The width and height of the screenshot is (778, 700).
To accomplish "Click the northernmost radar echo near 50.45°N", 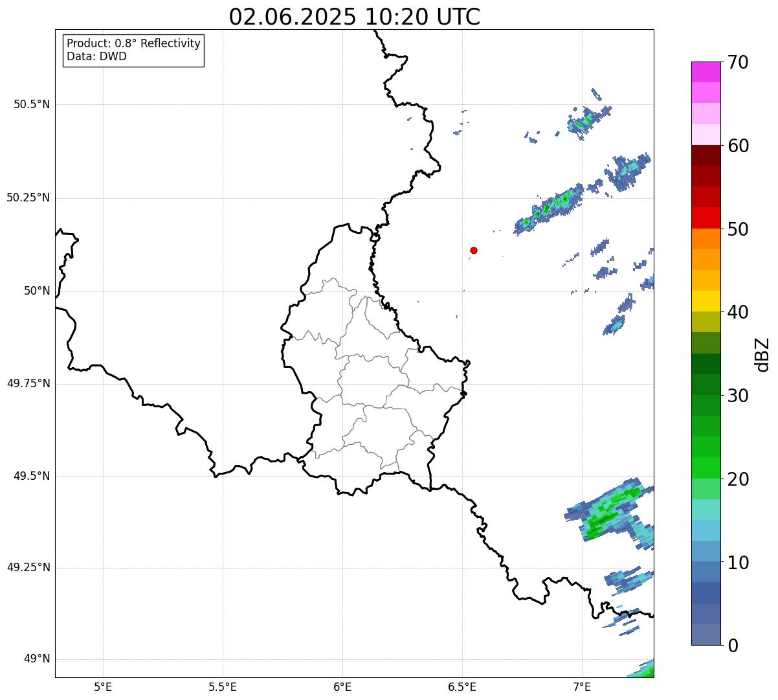I will click(x=589, y=119).
